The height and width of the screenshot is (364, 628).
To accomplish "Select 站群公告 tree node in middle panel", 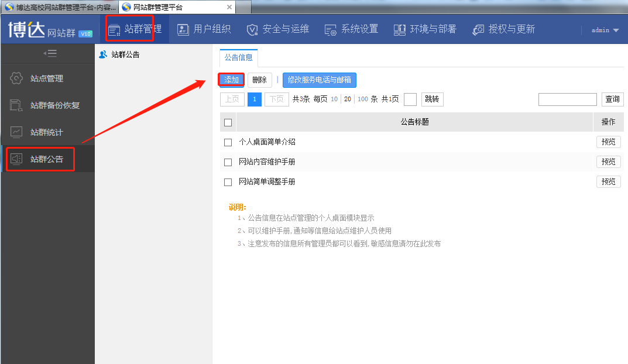I will (x=125, y=54).
